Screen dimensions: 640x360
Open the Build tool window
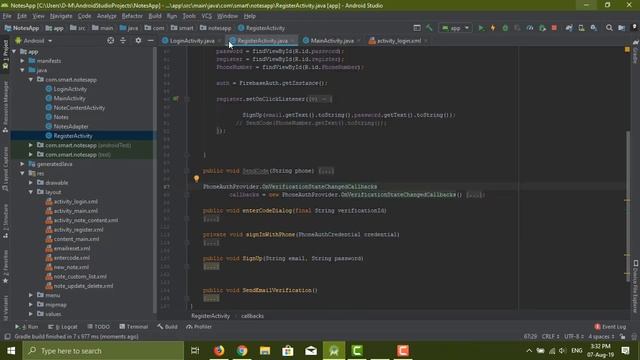(167, 327)
